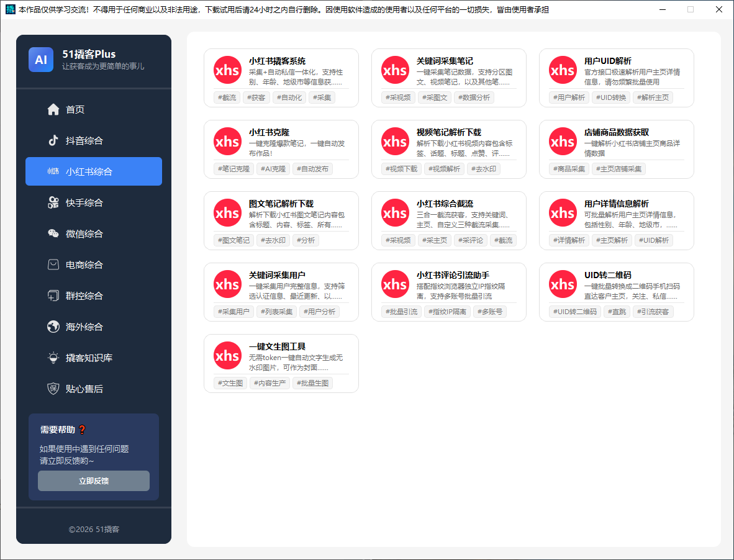Click the ©2026 51撬客 footer text
734x560 pixels.
(94, 529)
